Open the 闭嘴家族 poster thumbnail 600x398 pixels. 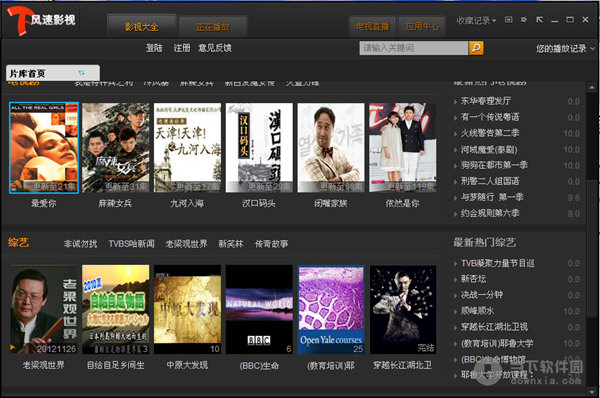click(x=331, y=148)
